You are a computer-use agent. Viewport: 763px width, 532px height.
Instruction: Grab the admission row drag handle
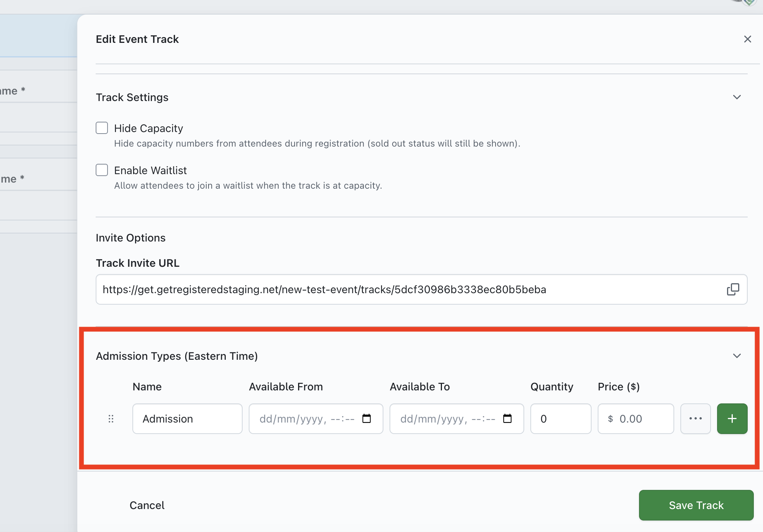pyautogui.click(x=111, y=419)
